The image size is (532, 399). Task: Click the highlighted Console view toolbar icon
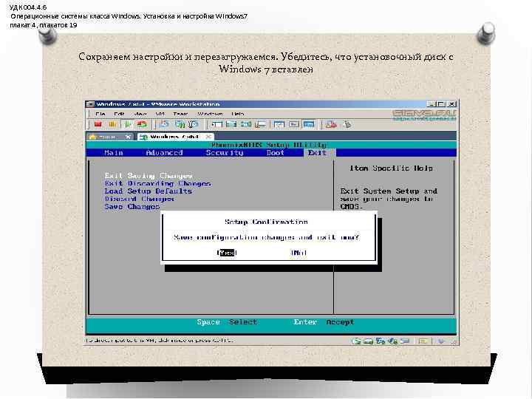coord(308,124)
